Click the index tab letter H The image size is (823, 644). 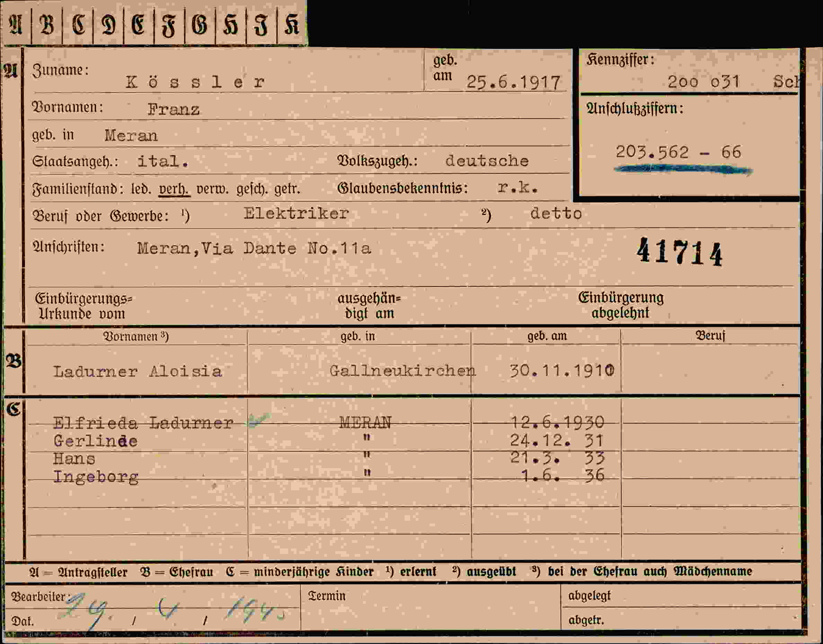pos(230,25)
